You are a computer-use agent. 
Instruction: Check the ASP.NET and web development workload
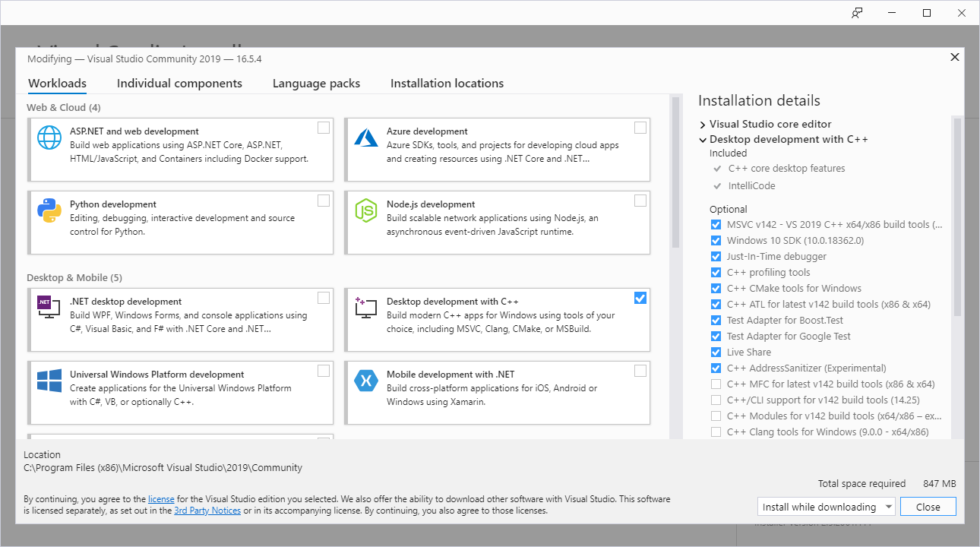pyautogui.click(x=324, y=128)
